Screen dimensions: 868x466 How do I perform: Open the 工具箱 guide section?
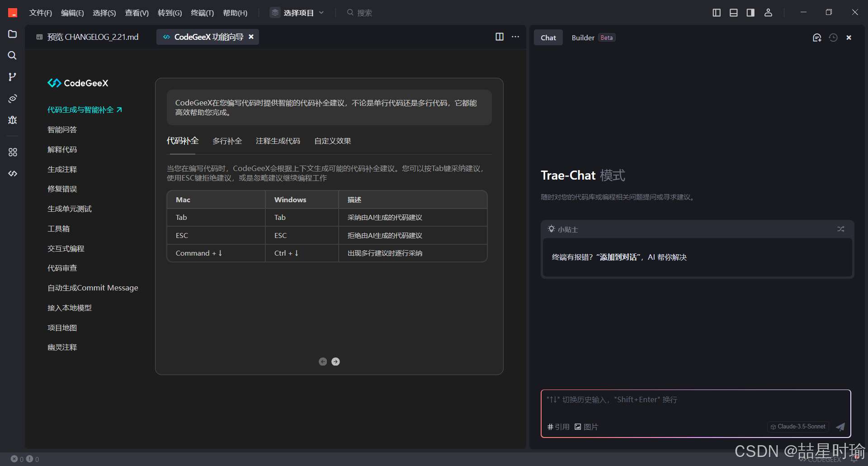[58, 228]
